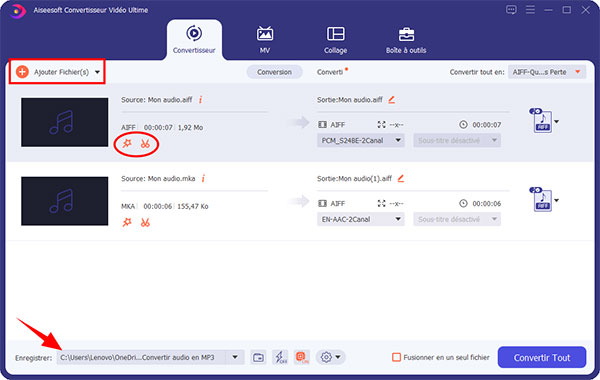
Task: Click the 00:00:07 output duration clock icon
Action: click(x=463, y=124)
